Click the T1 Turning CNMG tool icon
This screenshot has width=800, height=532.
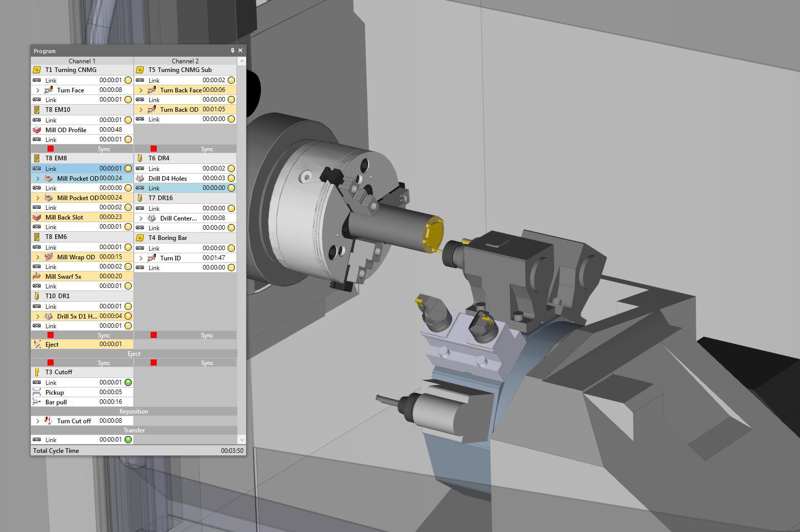click(37, 70)
